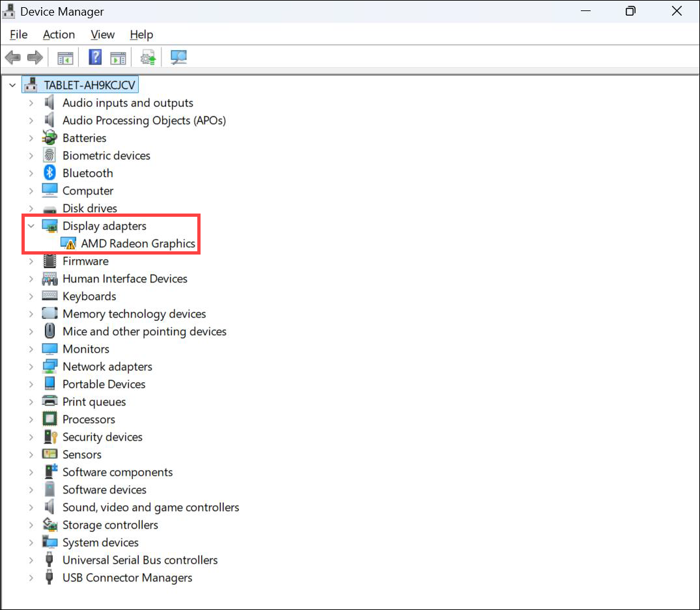
Task: Click the Show/Hide Action Pane toolbar icon
Action: tap(119, 57)
